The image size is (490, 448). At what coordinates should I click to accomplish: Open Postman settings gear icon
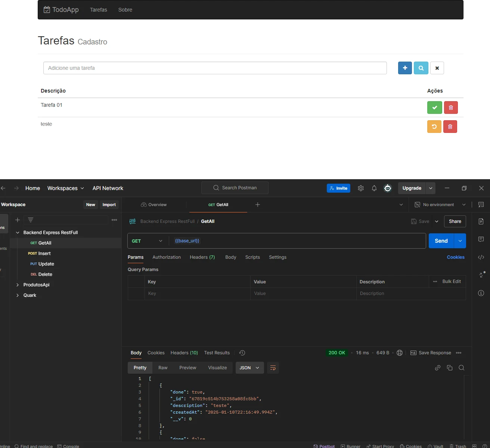pos(360,188)
